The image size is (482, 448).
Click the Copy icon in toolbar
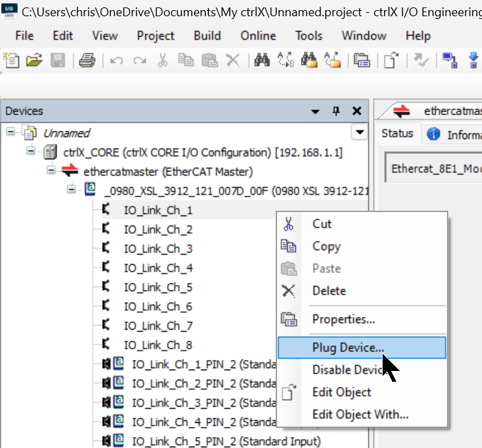186,60
